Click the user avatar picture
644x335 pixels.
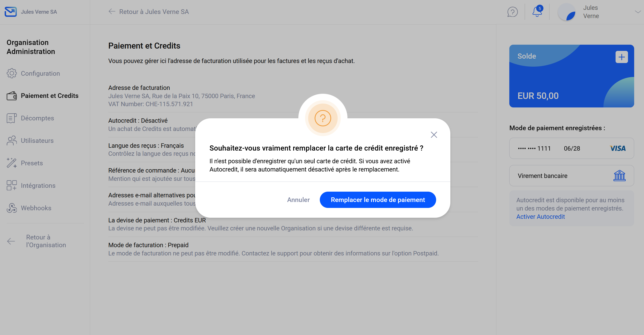pos(566,12)
